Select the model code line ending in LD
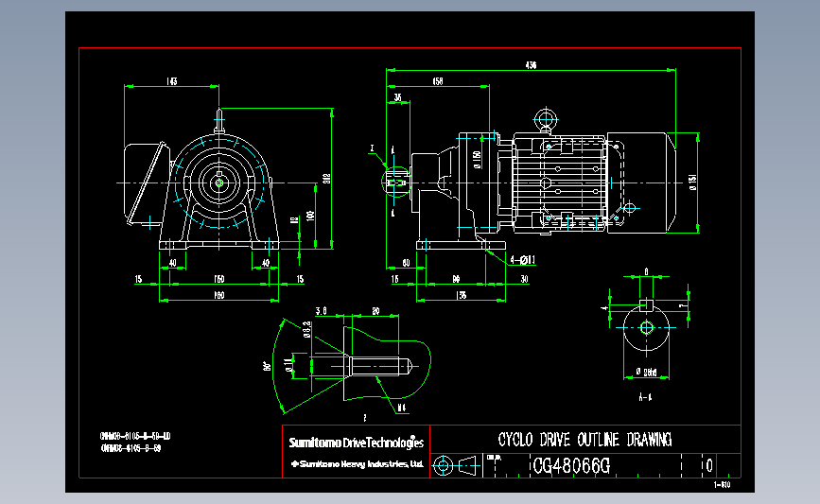The height and width of the screenshot is (504, 820). 135,436
